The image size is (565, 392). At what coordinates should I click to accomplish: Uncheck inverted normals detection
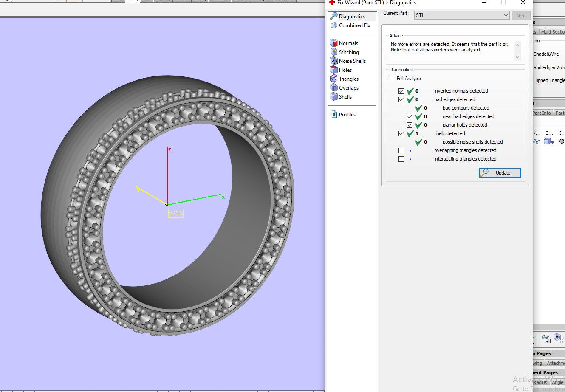point(401,91)
